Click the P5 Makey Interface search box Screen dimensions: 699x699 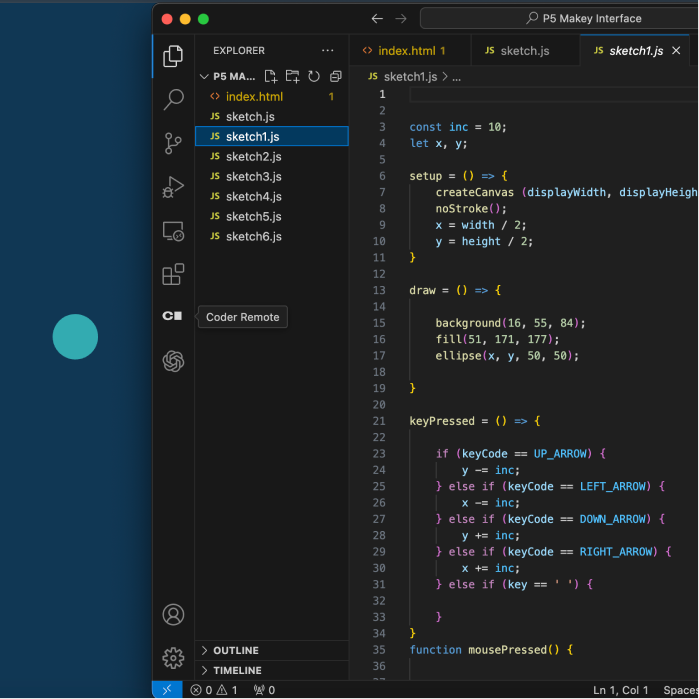(x=559, y=19)
